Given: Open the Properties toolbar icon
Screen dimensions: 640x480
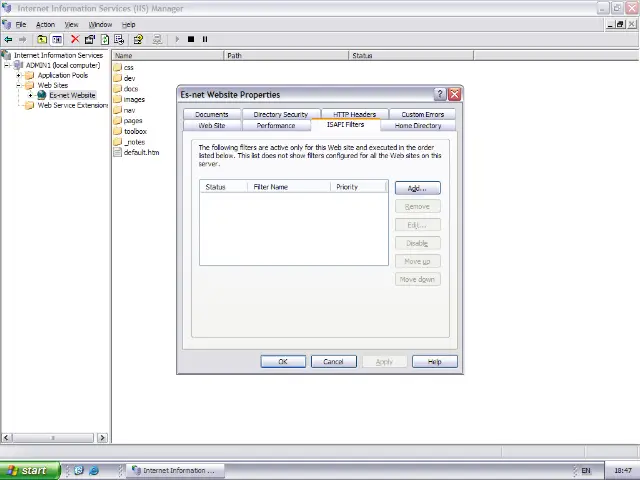Looking at the screenshot, I should [x=90, y=39].
